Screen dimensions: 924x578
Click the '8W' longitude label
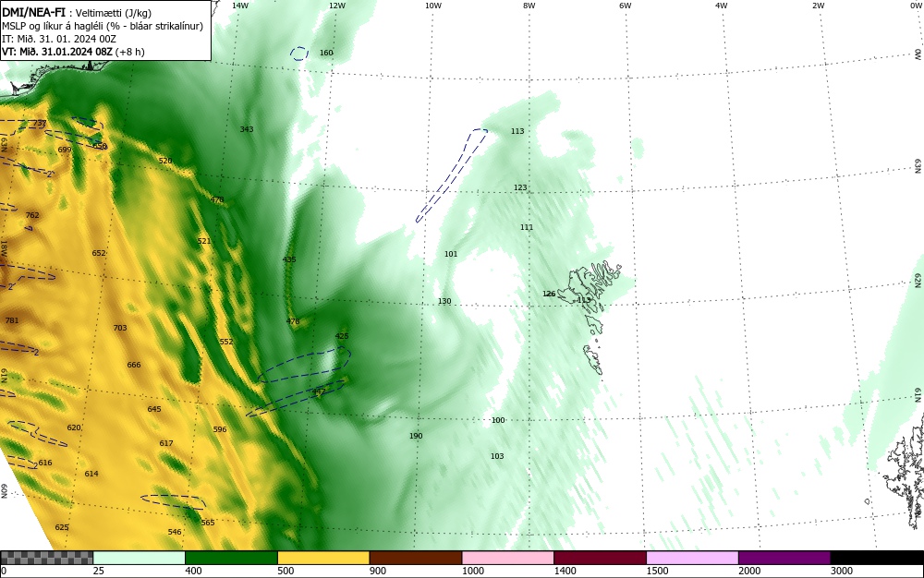529,6
